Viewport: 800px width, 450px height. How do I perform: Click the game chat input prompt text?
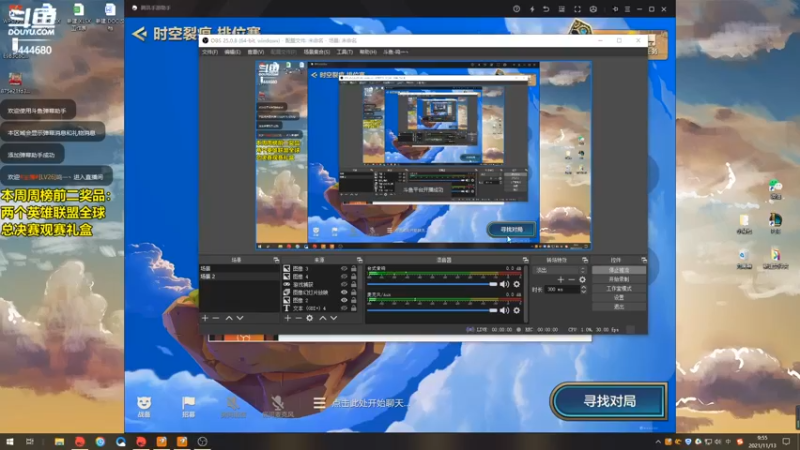[370, 403]
